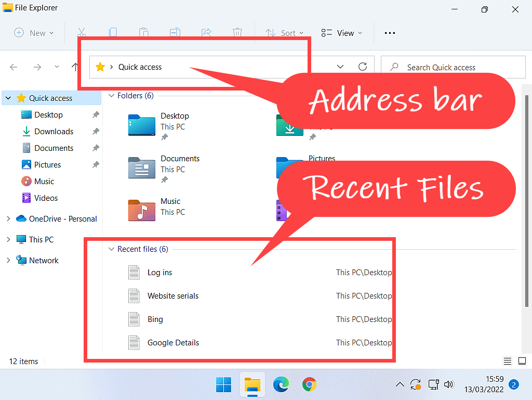Click the Cut icon on the toolbar
The width and height of the screenshot is (532, 400).
pos(81,33)
